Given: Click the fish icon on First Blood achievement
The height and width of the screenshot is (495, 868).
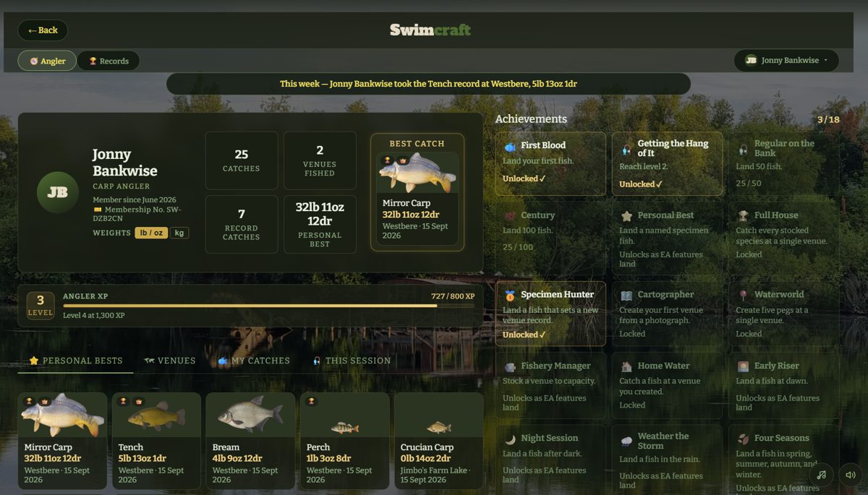Looking at the screenshot, I should click(x=510, y=146).
